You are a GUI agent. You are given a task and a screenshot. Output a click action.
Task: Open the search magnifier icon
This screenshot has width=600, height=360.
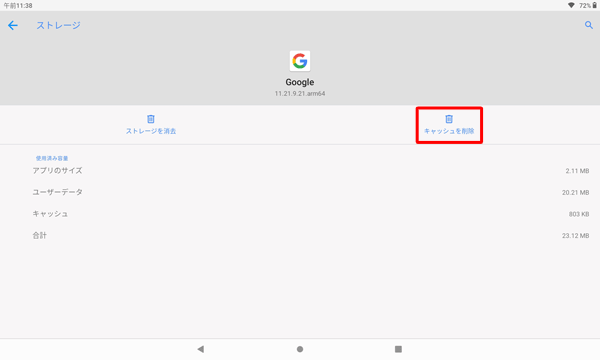click(x=589, y=25)
